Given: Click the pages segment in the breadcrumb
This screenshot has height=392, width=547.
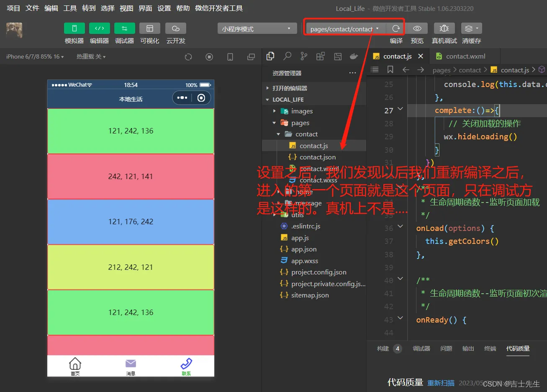Looking at the screenshot, I should 442,70.
